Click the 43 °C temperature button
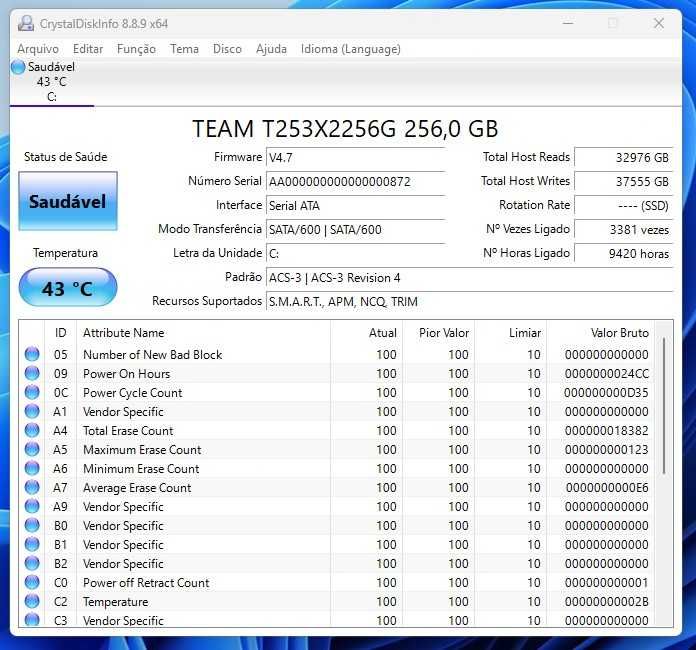Viewport: 696px width, 650px height. [x=68, y=288]
